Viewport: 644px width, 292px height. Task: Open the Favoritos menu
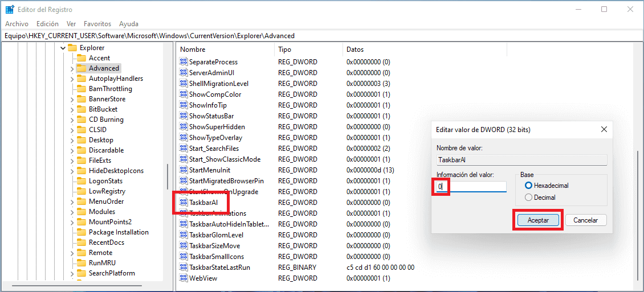pos(97,24)
